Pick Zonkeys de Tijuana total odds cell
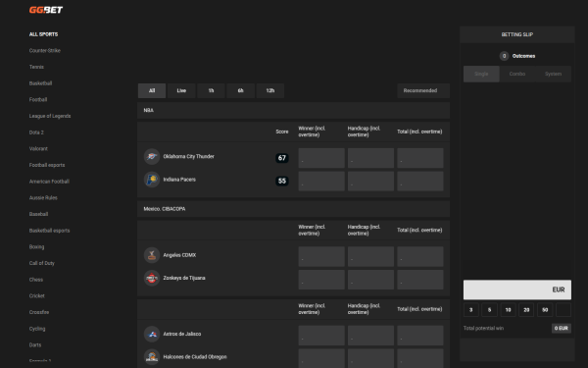Screen dimensions: 588x368 (x=420, y=280)
